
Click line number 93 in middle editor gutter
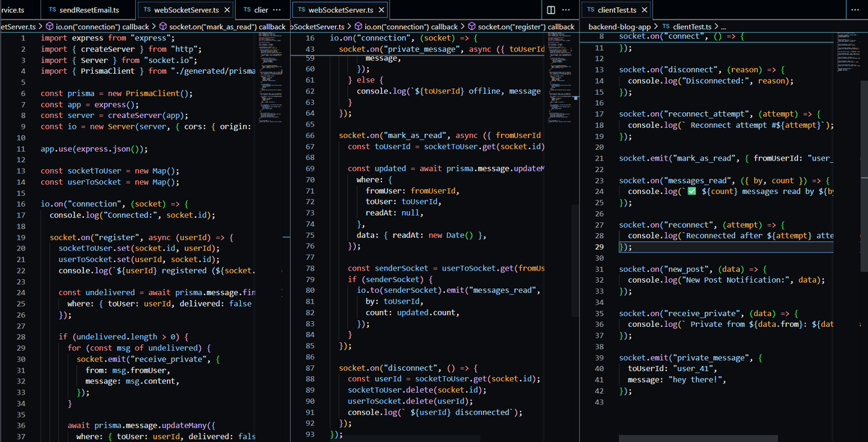[x=310, y=434]
